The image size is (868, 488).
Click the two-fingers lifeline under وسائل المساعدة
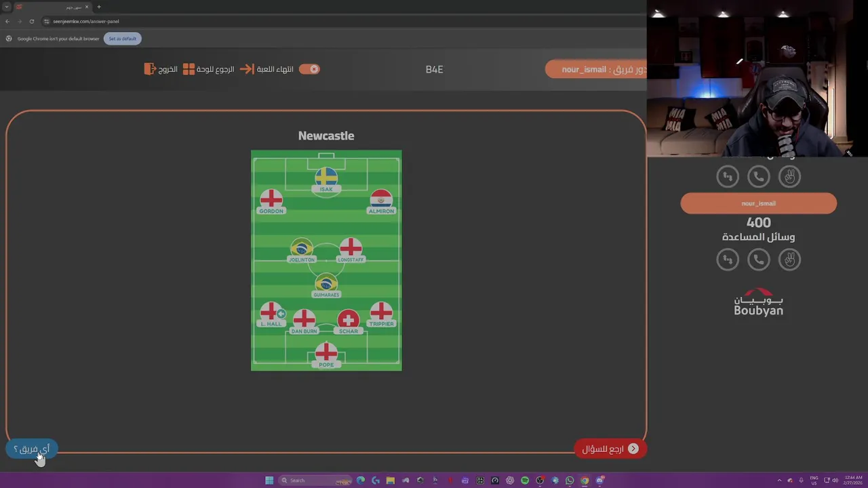789,260
